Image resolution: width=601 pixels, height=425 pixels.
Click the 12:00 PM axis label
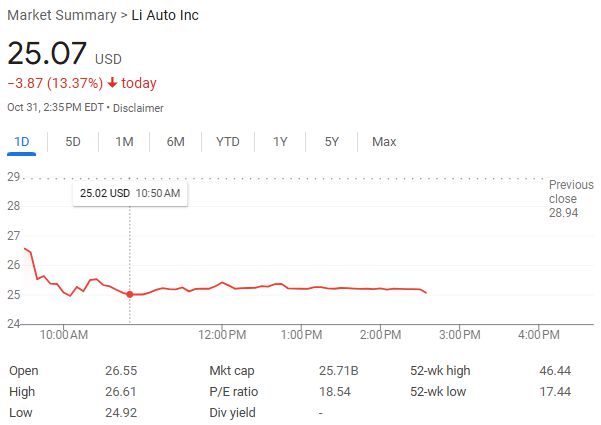pyautogui.click(x=222, y=334)
